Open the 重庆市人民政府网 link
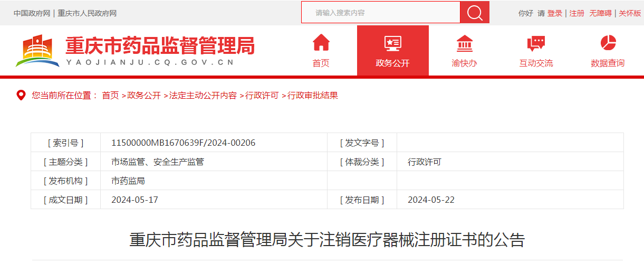The height and width of the screenshot is (263, 644). pyautogui.click(x=87, y=13)
